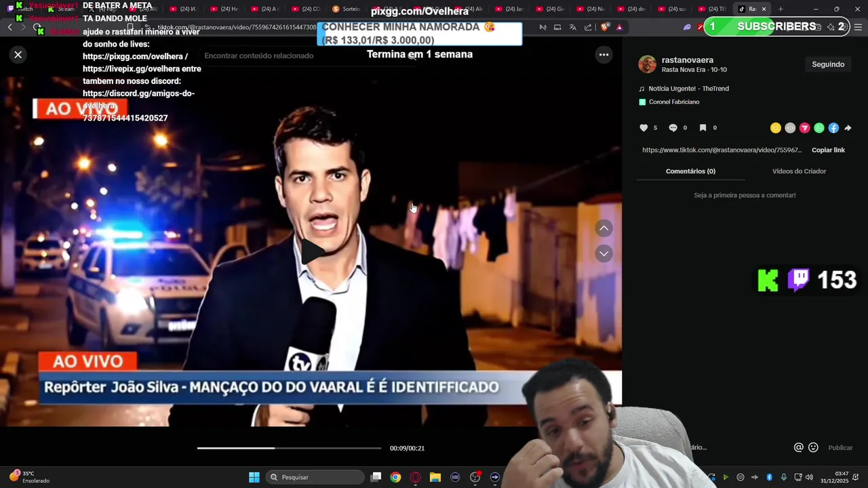The height and width of the screenshot is (488, 868).
Task: Open the Windows Start menu
Action: pyautogui.click(x=254, y=477)
